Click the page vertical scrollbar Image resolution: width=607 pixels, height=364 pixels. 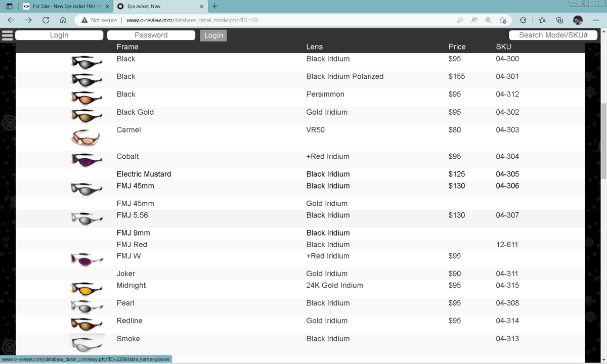click(x=603, y=142)
